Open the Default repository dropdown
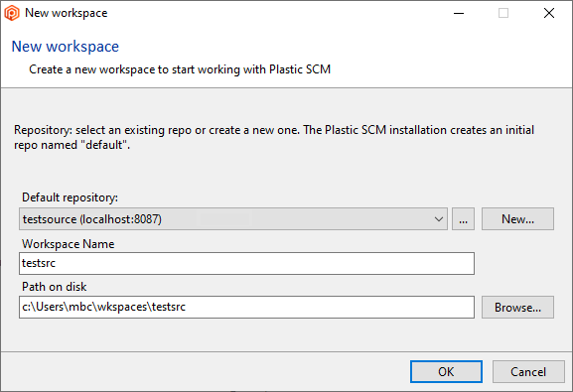Image resolution: width=573 pixels, height=392 pixels. click(233, 219)
